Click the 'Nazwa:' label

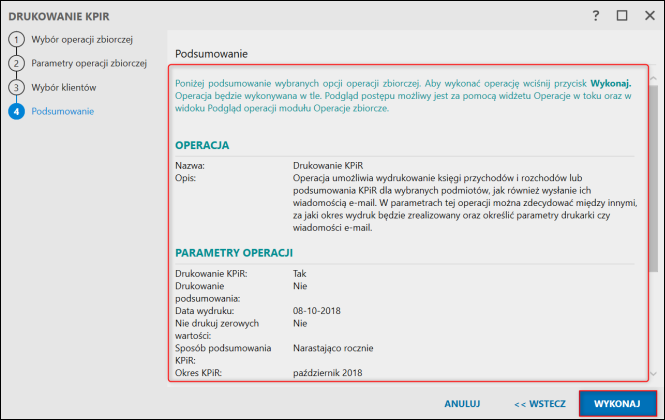pyautogui.click(x=190, y=165)
